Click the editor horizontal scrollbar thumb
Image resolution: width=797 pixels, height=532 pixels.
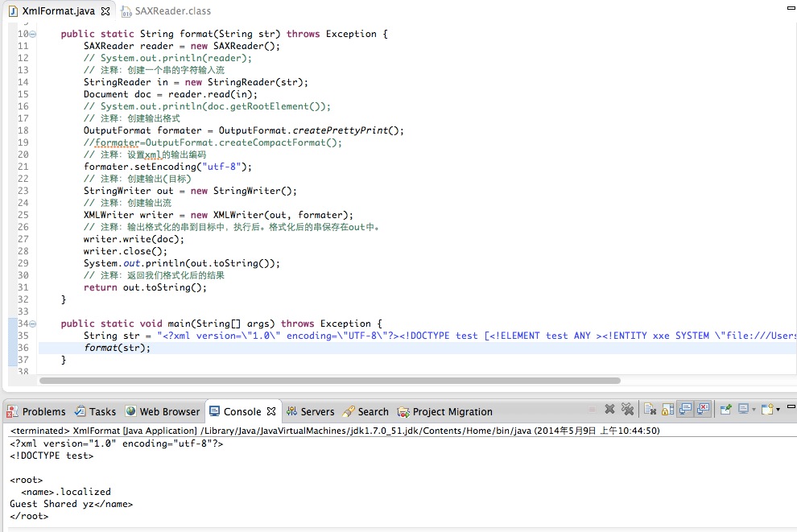(330, 381)
